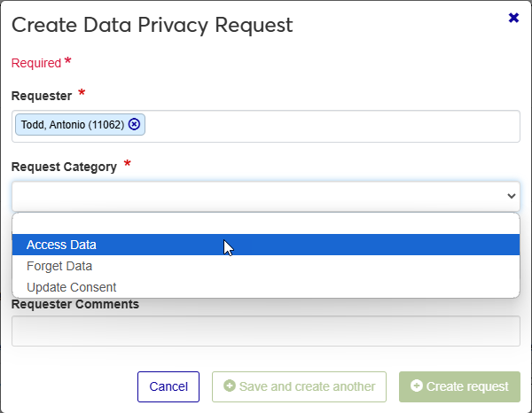Click the Todd, Antonio (11062) chip
The height and width of the screenshot is (413, 532).
pyautogui.click(x=72, y=125)
